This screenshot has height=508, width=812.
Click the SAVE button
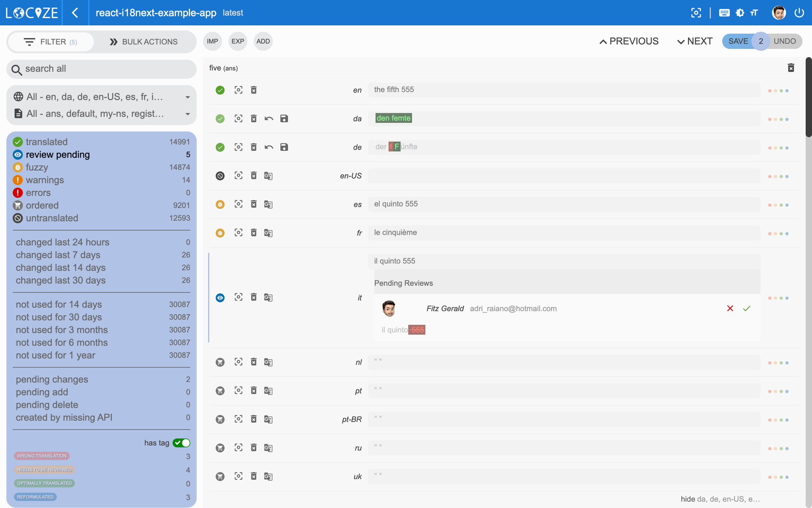(x=738, y=41)
